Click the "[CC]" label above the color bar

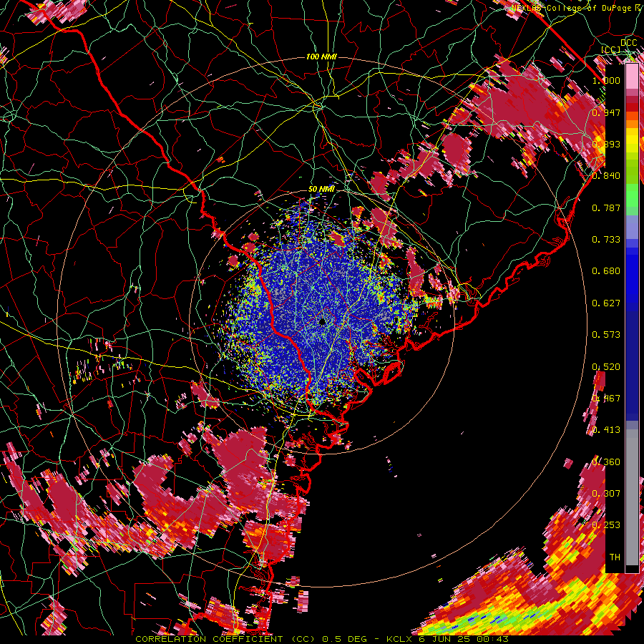point(611,49)
